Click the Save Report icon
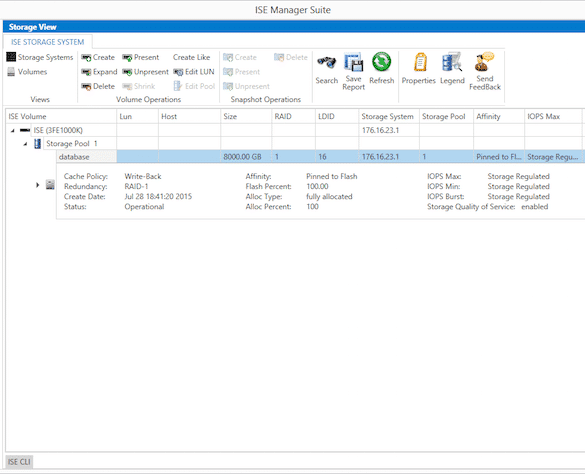585x474 pixels. click(x=353, y=62)
